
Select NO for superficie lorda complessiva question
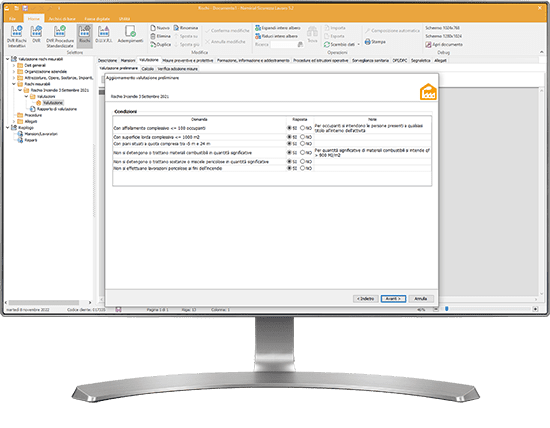coord(302,137)
